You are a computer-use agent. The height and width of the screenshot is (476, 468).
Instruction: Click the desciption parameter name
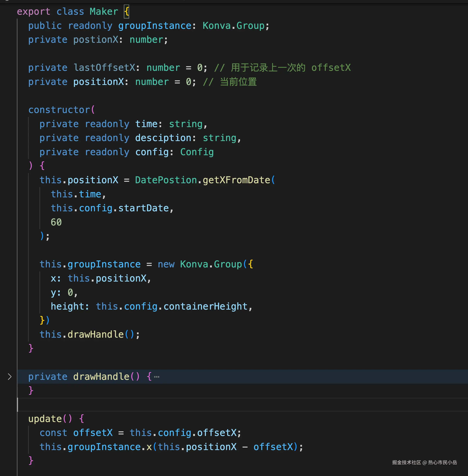click(163, 138)
